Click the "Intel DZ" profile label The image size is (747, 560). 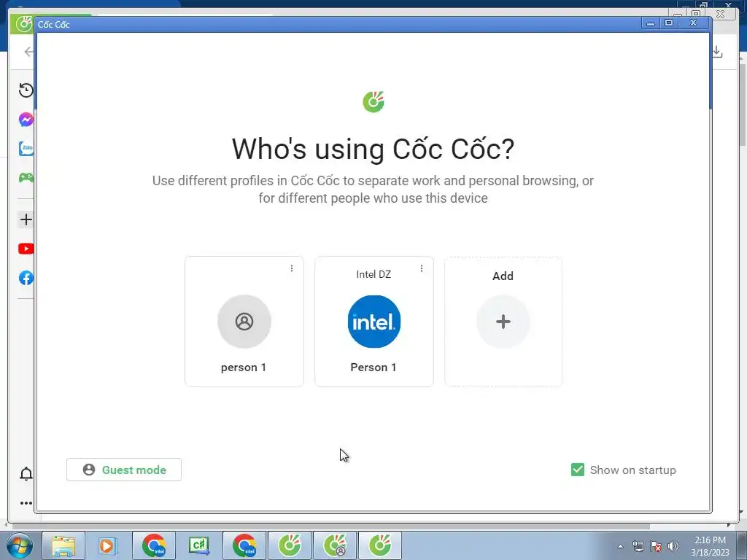(373, 274)
